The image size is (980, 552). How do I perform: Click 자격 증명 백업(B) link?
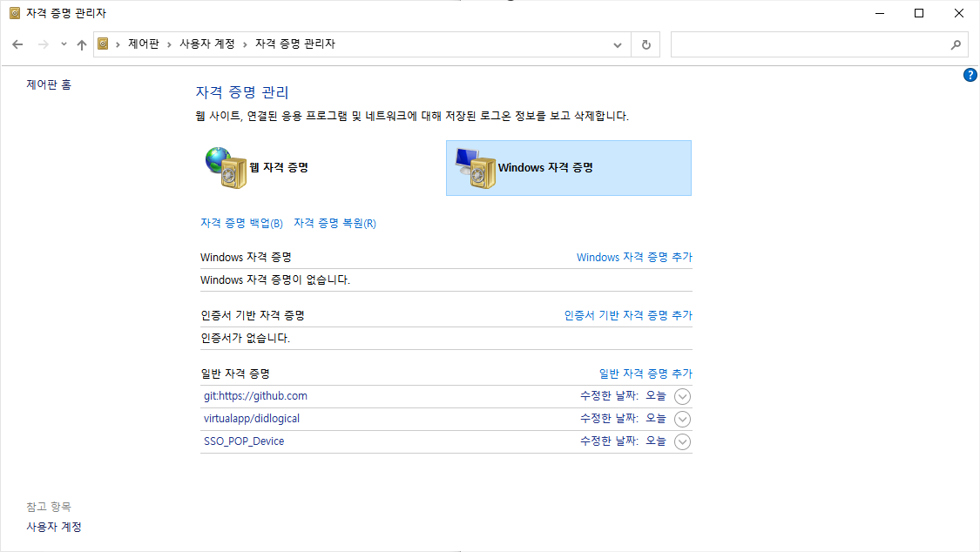coord(242,223)
